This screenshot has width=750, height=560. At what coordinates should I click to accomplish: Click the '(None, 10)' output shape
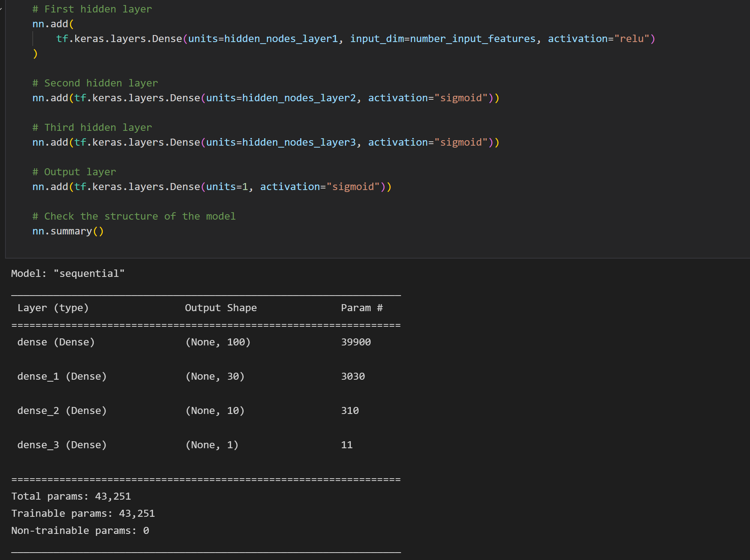215,410
